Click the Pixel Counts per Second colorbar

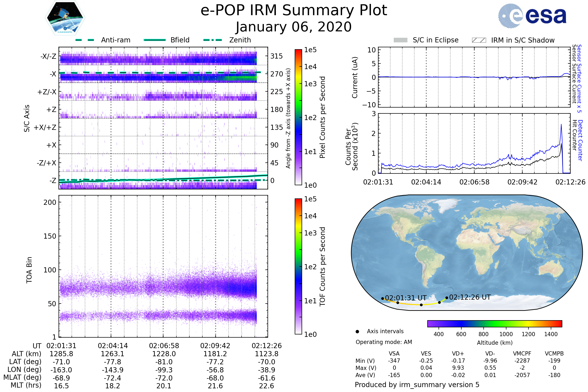click(298, 117)
